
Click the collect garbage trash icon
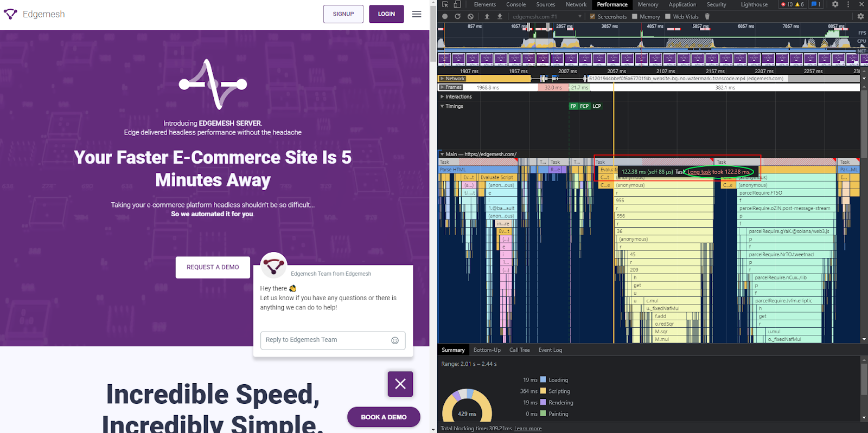[x=707, y=16]
